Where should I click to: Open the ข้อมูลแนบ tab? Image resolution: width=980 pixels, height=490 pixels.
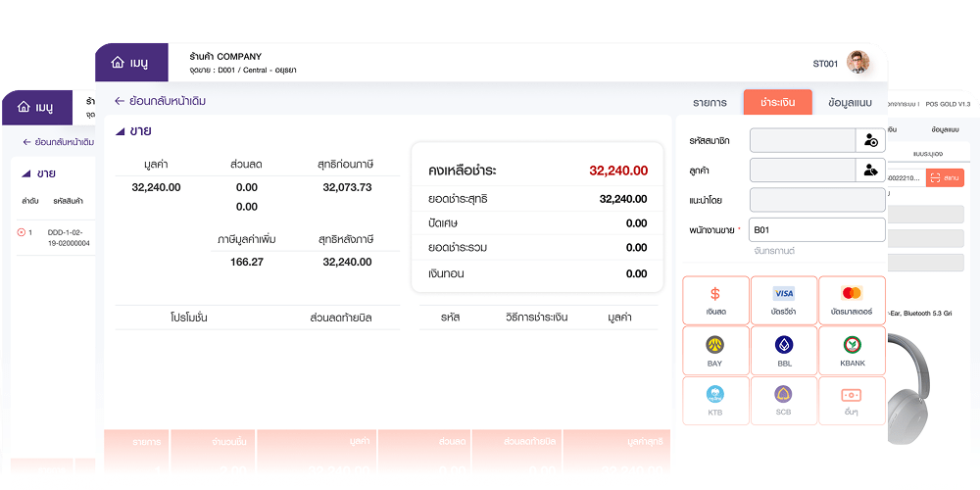coord(849,102)
